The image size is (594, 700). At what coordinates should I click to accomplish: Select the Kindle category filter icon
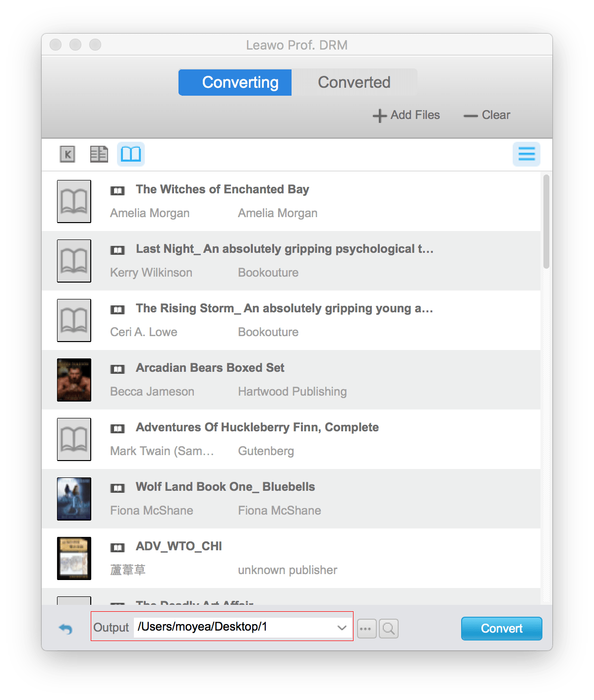[x=67, y=154]
